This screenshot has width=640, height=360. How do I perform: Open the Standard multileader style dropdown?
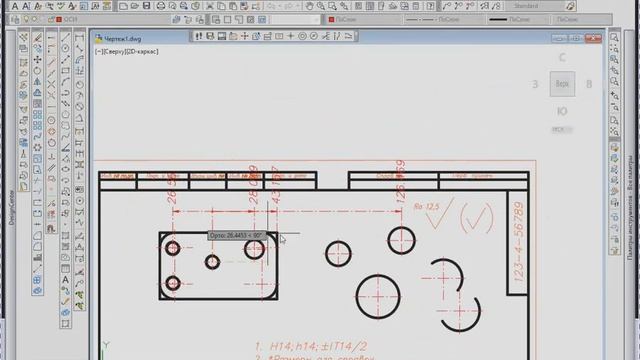[x=535, y=6]
